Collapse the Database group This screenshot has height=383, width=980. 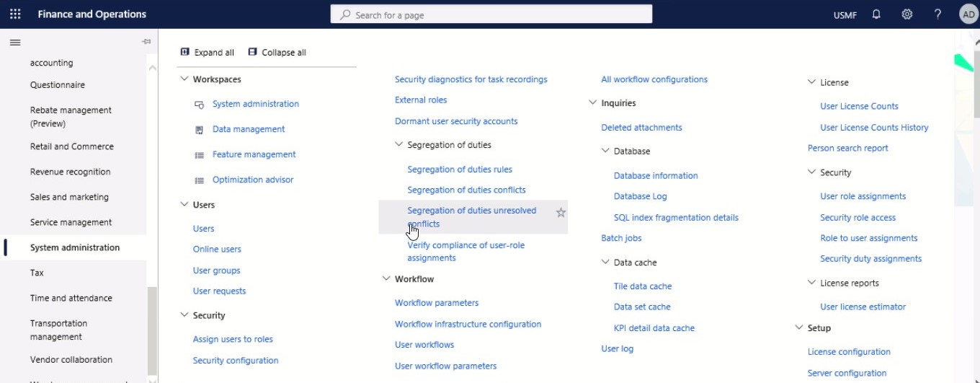pyautogui.click(x=605, y=151)
